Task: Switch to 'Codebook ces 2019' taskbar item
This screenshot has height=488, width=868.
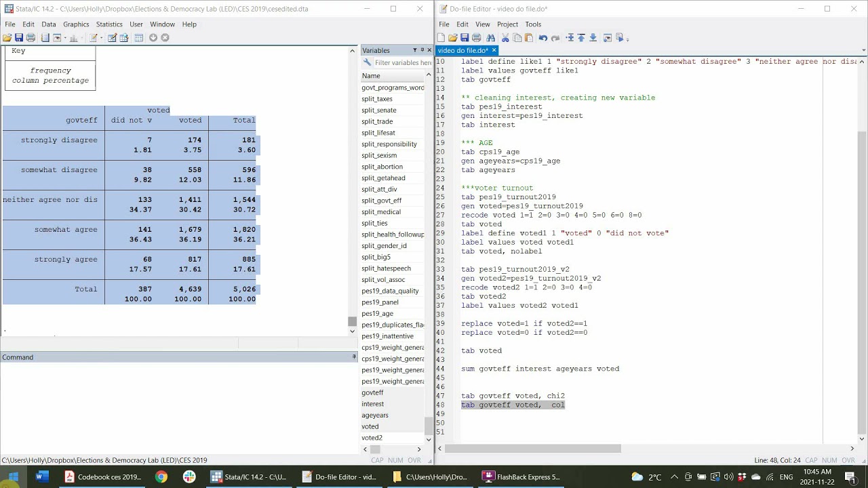Action: click(x=102, y=477)
